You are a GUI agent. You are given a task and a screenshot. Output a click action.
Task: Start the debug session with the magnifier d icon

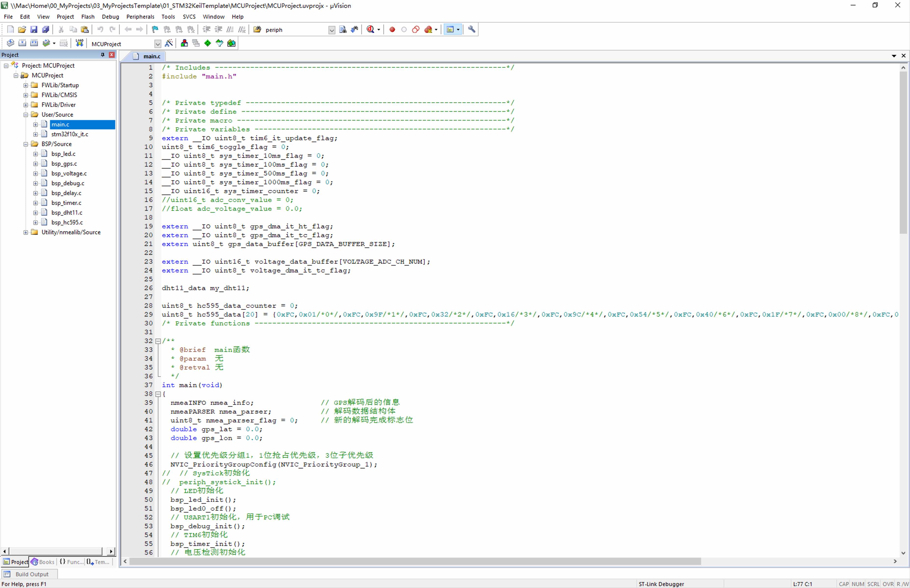point(370,29)
